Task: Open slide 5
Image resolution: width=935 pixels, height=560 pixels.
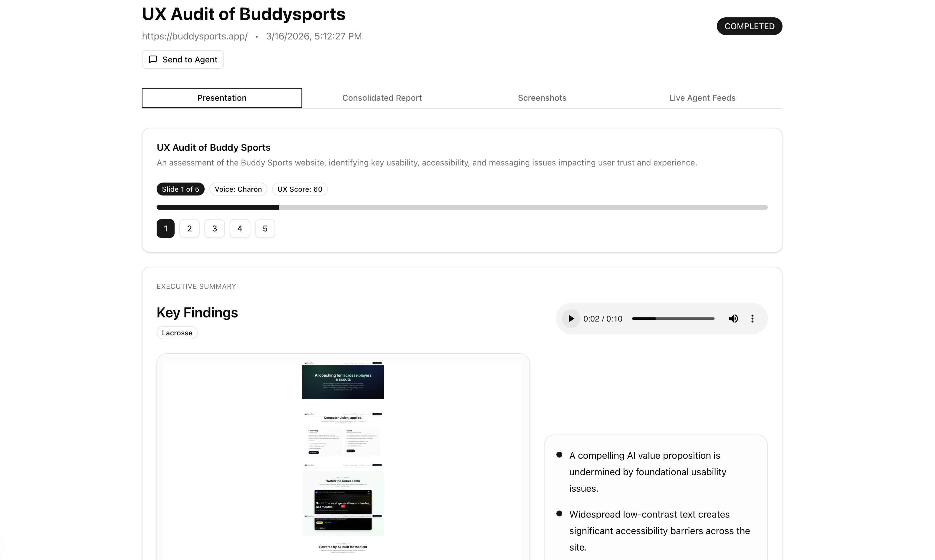Action: (265, 228)
